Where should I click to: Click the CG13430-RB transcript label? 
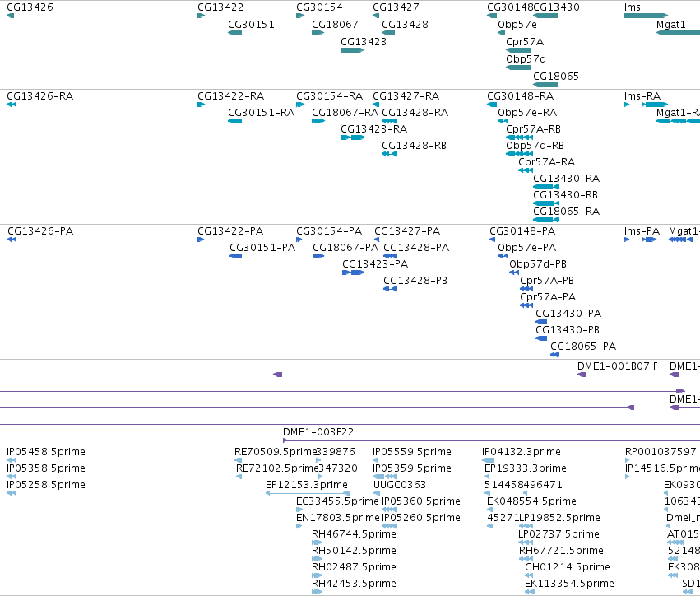pyautogui.click(x=565, y=195)
